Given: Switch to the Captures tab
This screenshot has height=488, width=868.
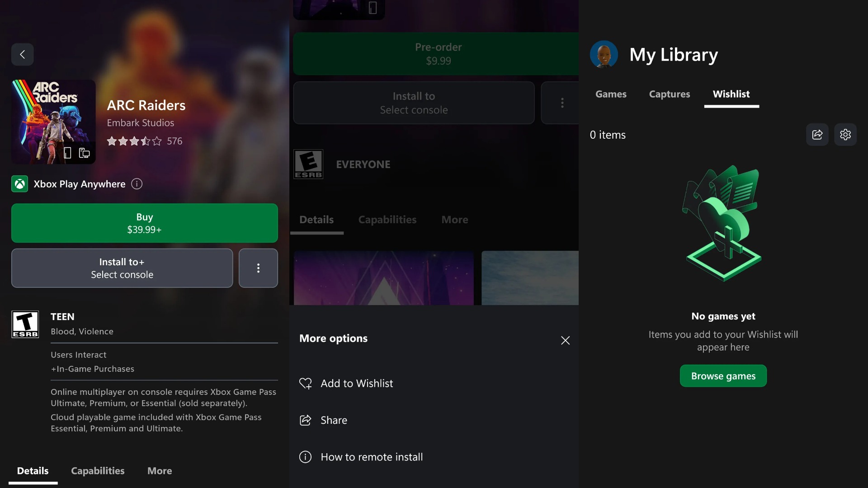Looking at the screenshot, I should pyautogui.click(x=669, y=94).
